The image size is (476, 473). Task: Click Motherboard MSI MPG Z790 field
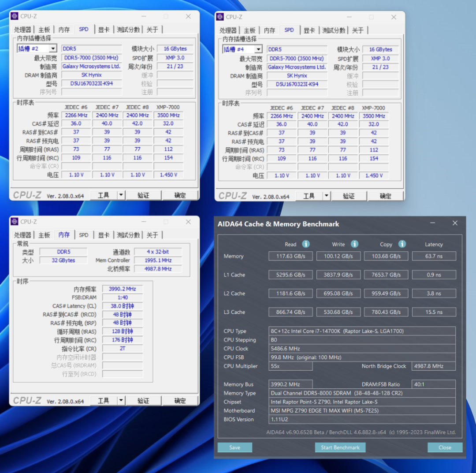362,410
